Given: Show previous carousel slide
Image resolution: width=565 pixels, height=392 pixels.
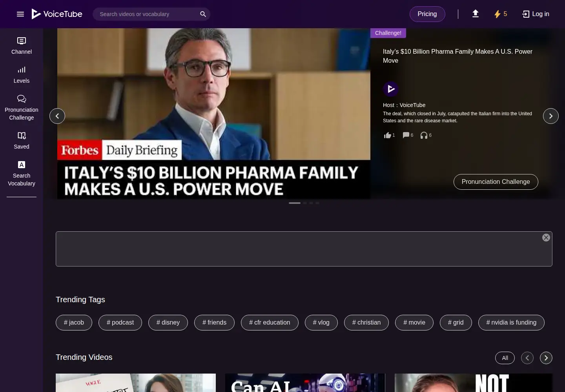Looking at the screenshot, I should [57, 116].
